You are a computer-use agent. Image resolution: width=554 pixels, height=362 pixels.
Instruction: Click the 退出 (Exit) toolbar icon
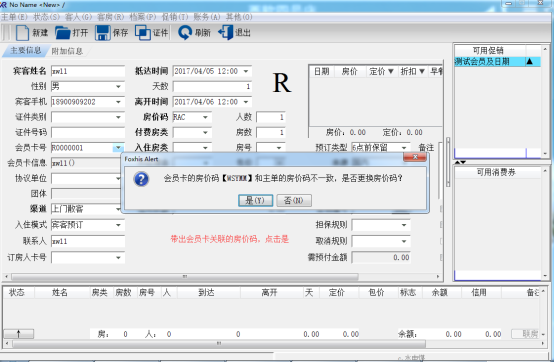226,33
